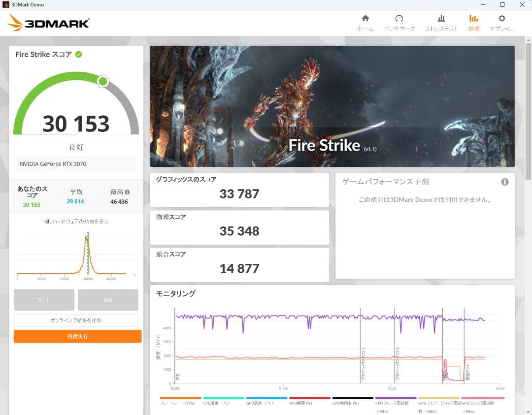The height and width of the screenshot is (415, 532).
Task: Click the vertical scrollbar on right edge
Action: coord(529,108)
